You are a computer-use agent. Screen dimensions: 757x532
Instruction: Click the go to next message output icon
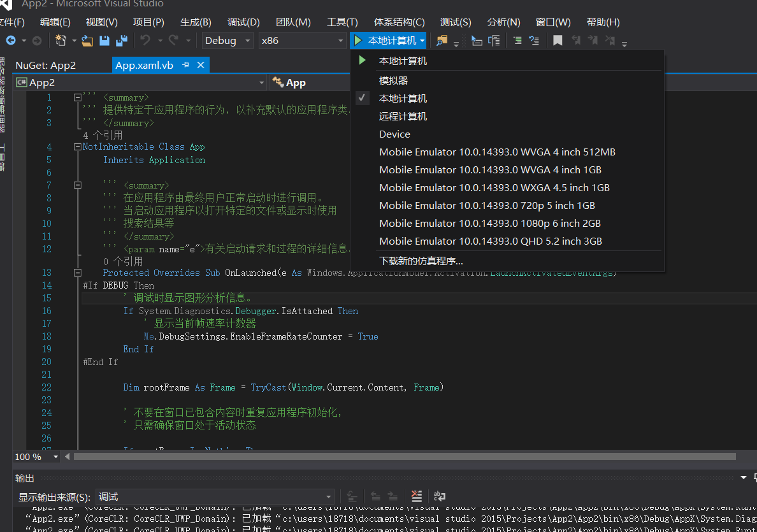click(x=393, y=496)
